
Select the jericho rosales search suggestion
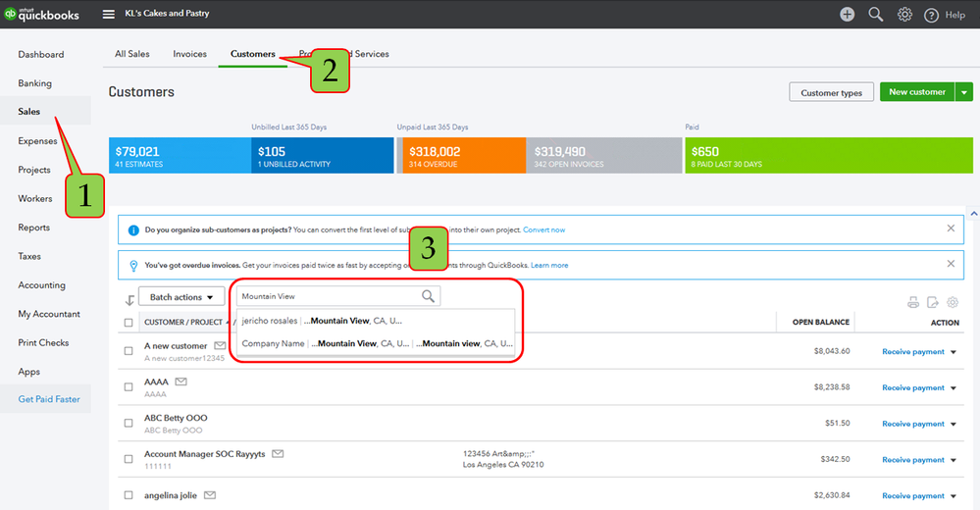coord(376,321)
